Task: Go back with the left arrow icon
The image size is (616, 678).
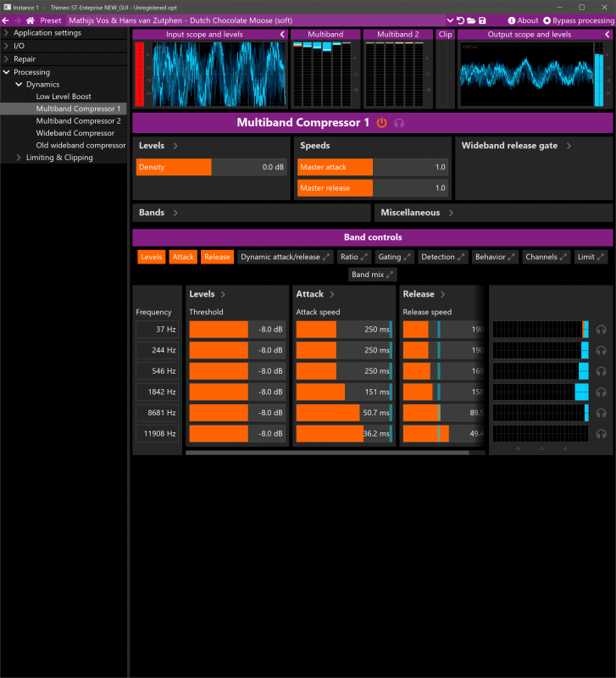Action: tap(6, 20)
